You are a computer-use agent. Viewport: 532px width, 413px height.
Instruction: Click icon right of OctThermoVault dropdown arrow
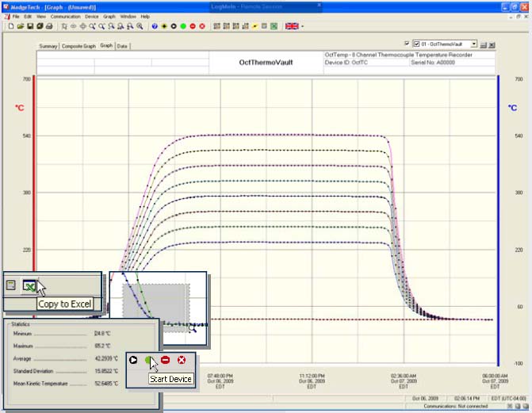(x=484, y=44)
